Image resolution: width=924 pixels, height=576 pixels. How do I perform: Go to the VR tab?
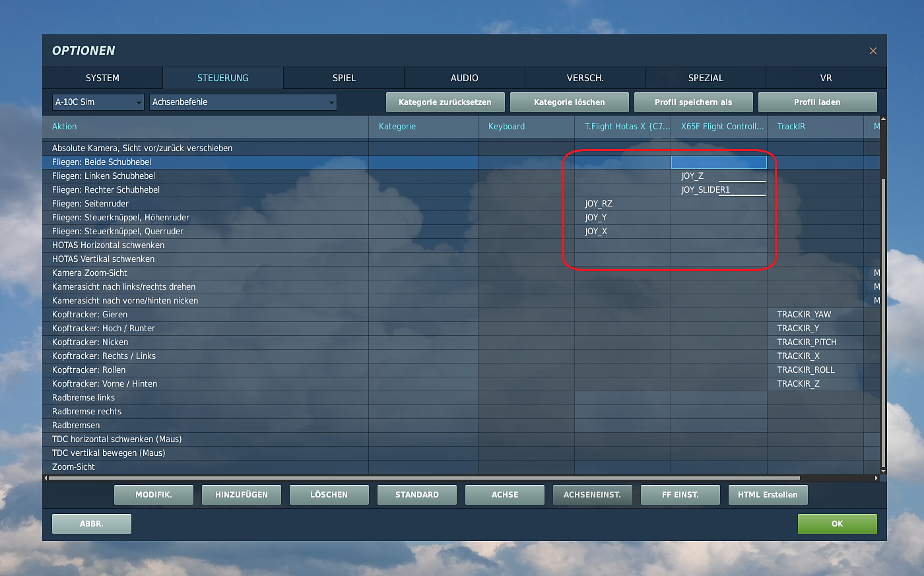pyautogui.click(x=826, y=78)
